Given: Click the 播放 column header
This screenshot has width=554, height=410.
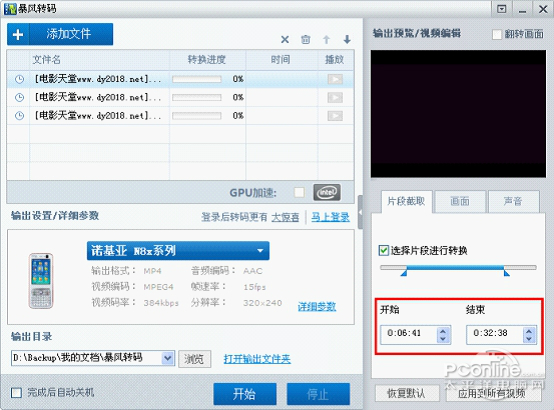Looking at the screenshot, I should coord(335,60).
